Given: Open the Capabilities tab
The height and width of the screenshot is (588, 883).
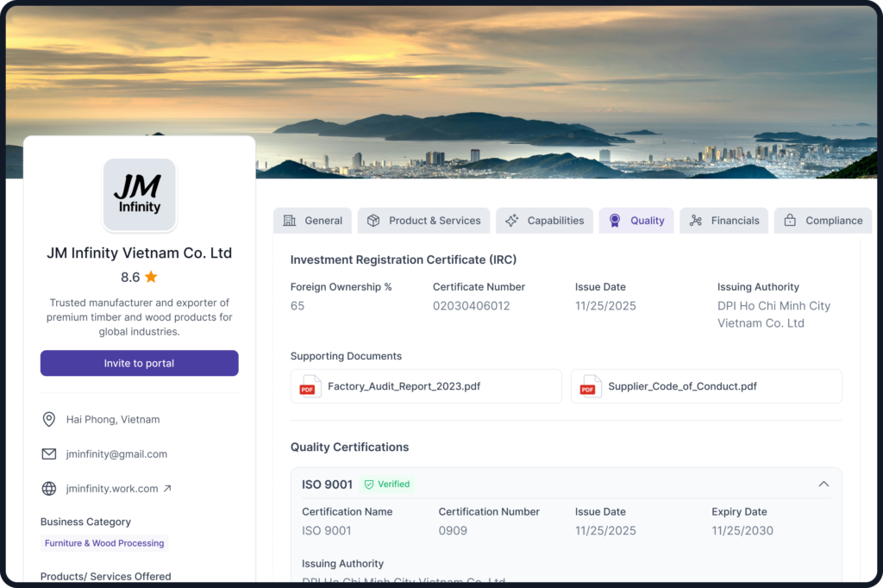Looking at the screenshot, I should (x=545, y=221).
